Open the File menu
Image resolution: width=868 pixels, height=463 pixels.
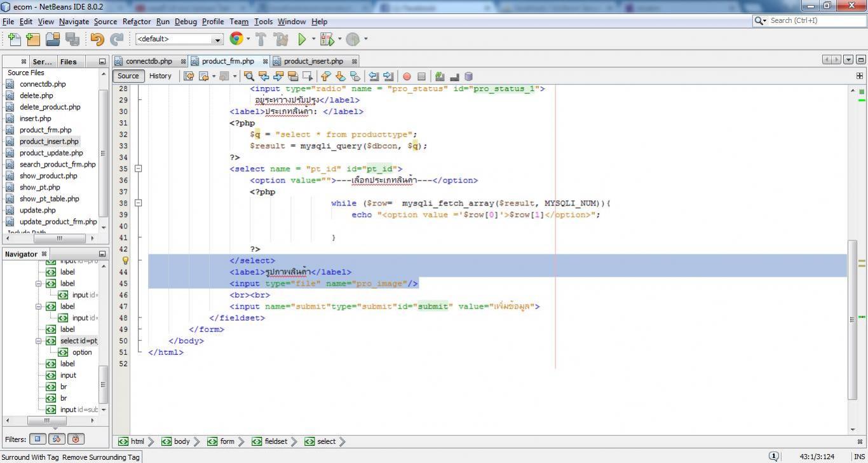(x=8, y=21)
